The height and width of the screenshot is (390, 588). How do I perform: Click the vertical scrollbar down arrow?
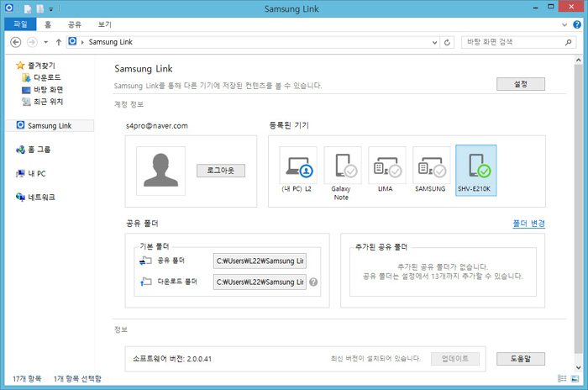(x=578, y=367)
